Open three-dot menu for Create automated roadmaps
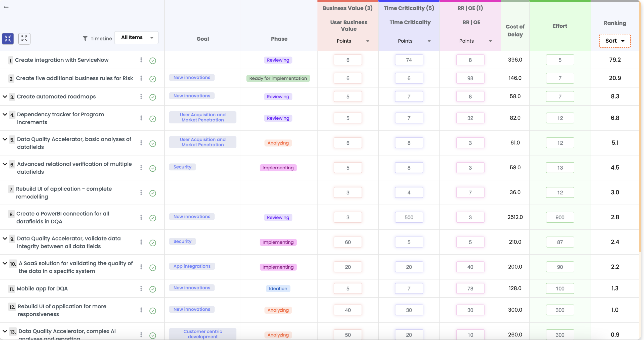 click(x=141, y=96)
